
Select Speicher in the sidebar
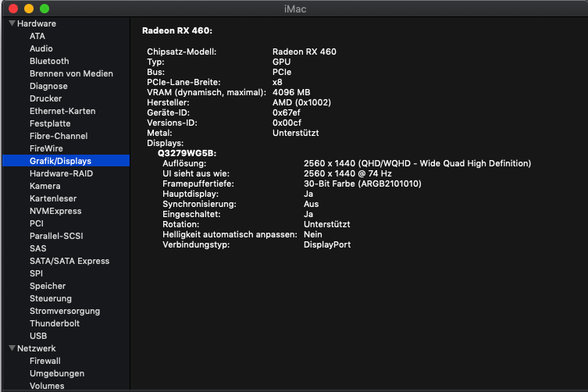[x=48, y=286]
